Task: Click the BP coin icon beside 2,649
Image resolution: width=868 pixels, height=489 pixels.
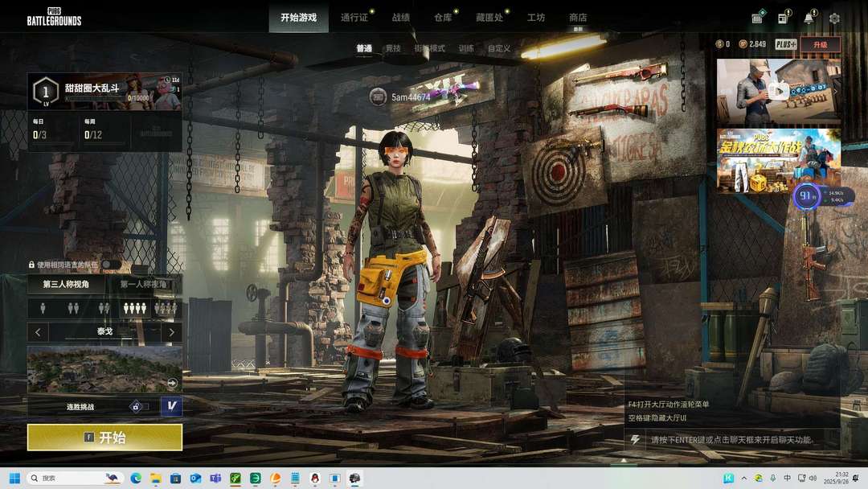Action: [743, 44]
